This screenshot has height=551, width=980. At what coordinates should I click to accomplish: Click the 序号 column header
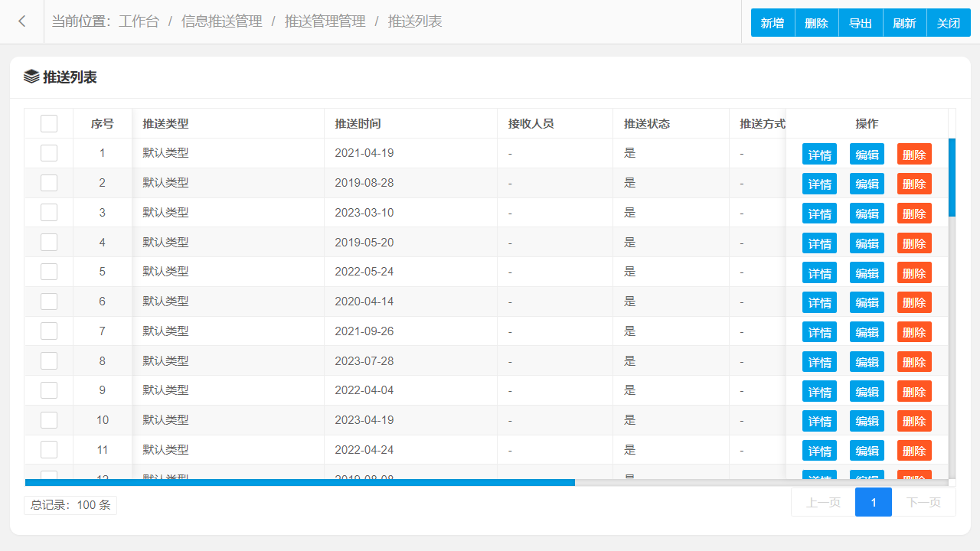(x=103, y=123)
